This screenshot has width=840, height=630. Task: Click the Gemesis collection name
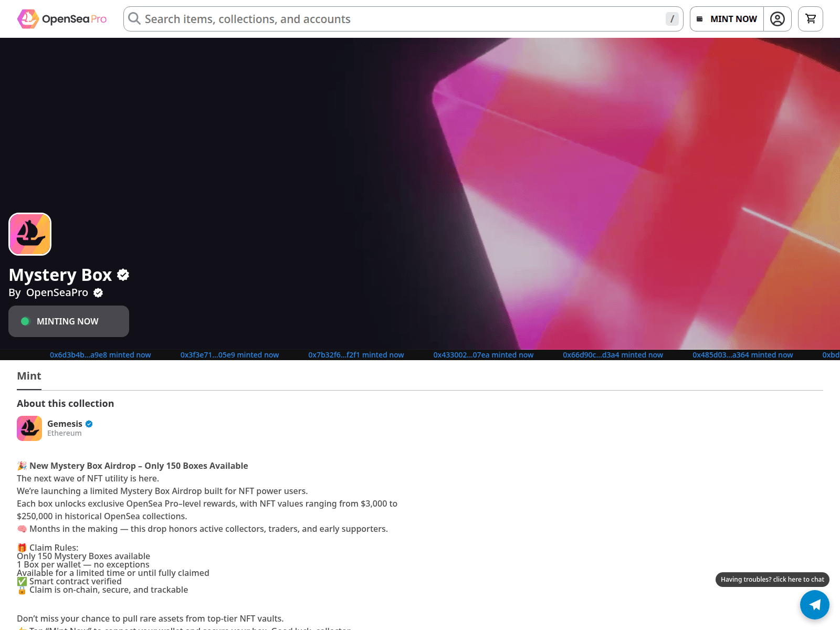(x=65, y=424)
